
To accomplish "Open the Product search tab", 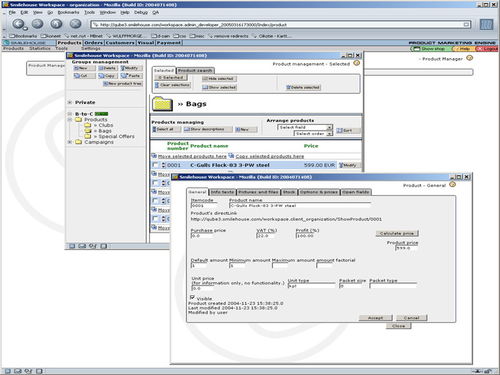I will click(195, 71).
